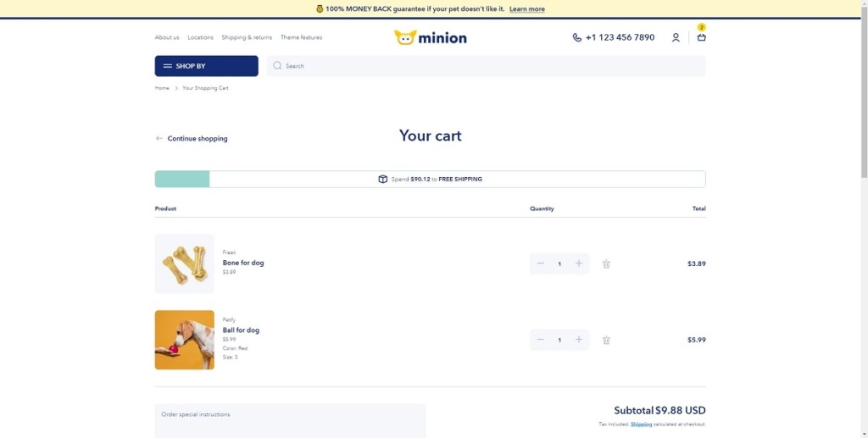Click the Continue shopping back arrow
The width and height of the screenshot is (868, 438).
coord(159,138)
